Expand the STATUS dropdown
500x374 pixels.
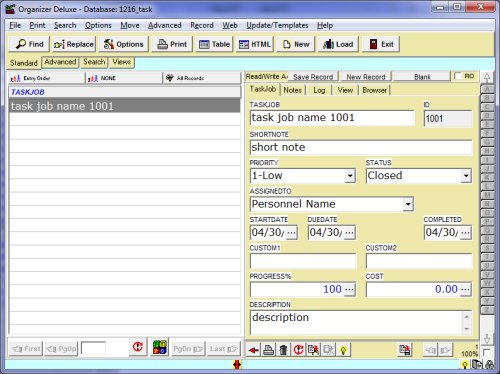[466, 176]
